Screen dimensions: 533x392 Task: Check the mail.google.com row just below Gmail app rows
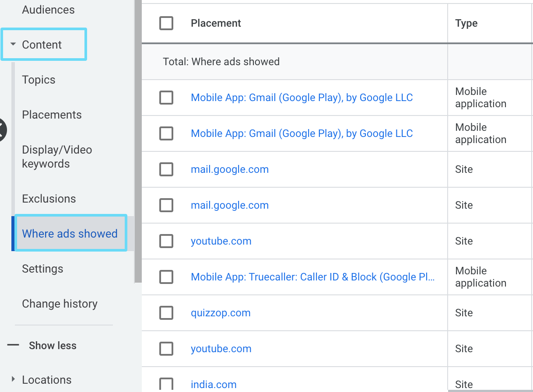(166, 169)
